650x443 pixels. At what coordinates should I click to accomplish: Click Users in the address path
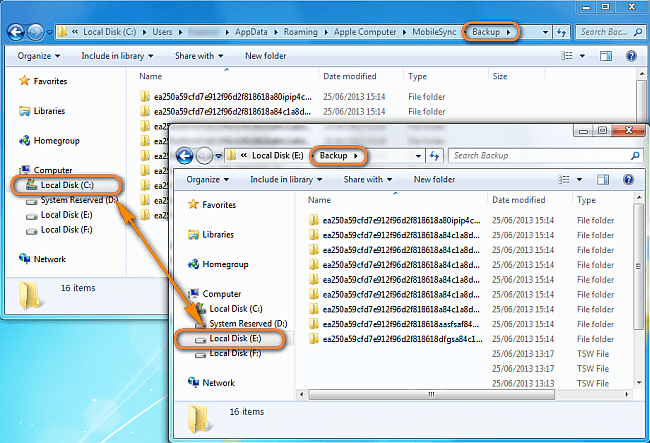pyautogui.click(x=162, y=32)
